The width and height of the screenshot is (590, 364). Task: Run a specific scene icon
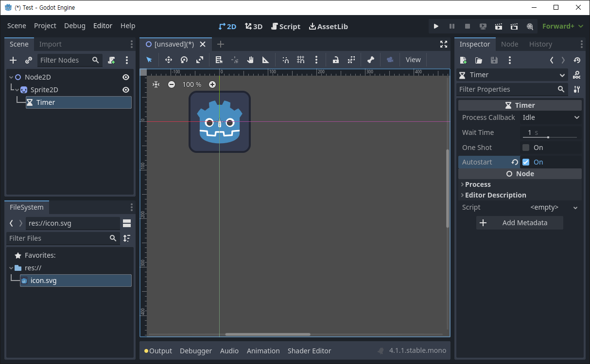[514, 26]
